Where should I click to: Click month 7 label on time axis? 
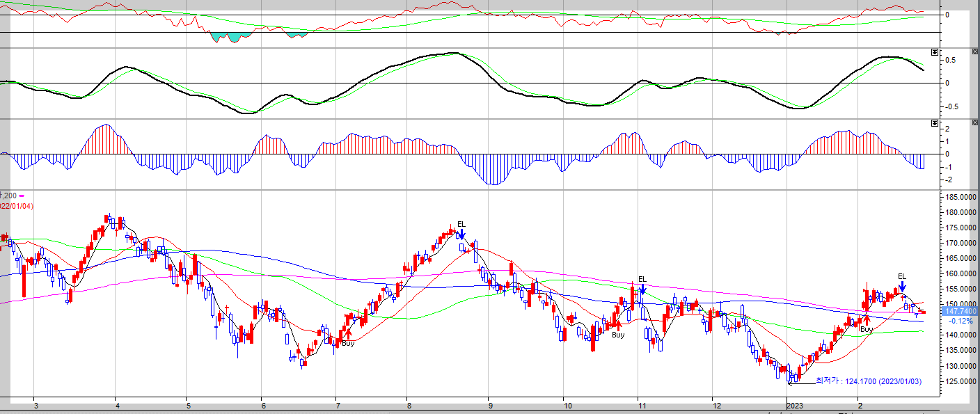(337, 405)
